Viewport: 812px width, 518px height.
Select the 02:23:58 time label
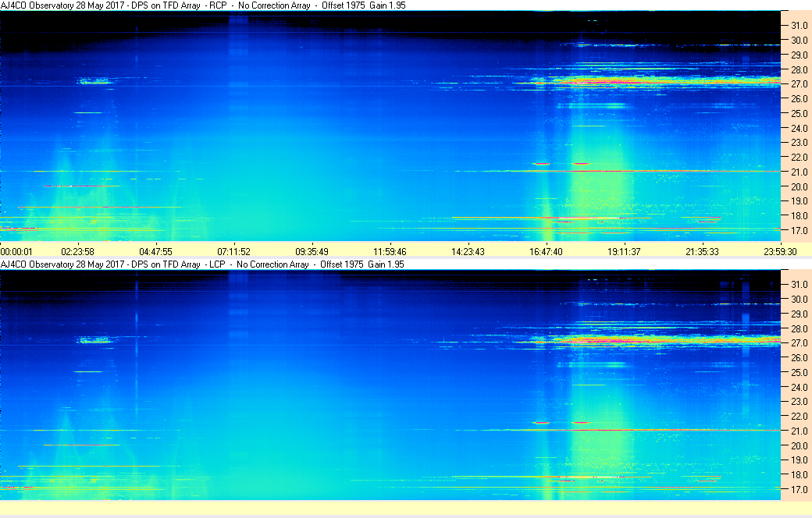click(77, 252)
